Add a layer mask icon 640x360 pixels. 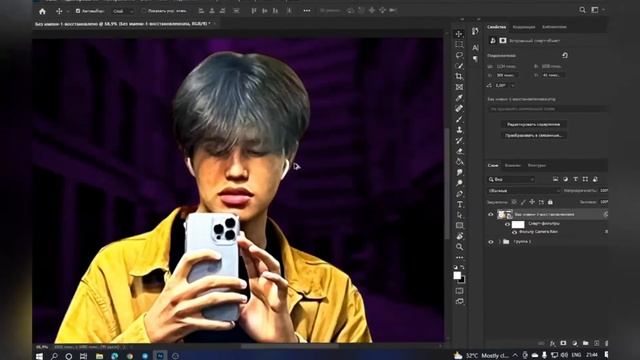[x=563, y=344]
